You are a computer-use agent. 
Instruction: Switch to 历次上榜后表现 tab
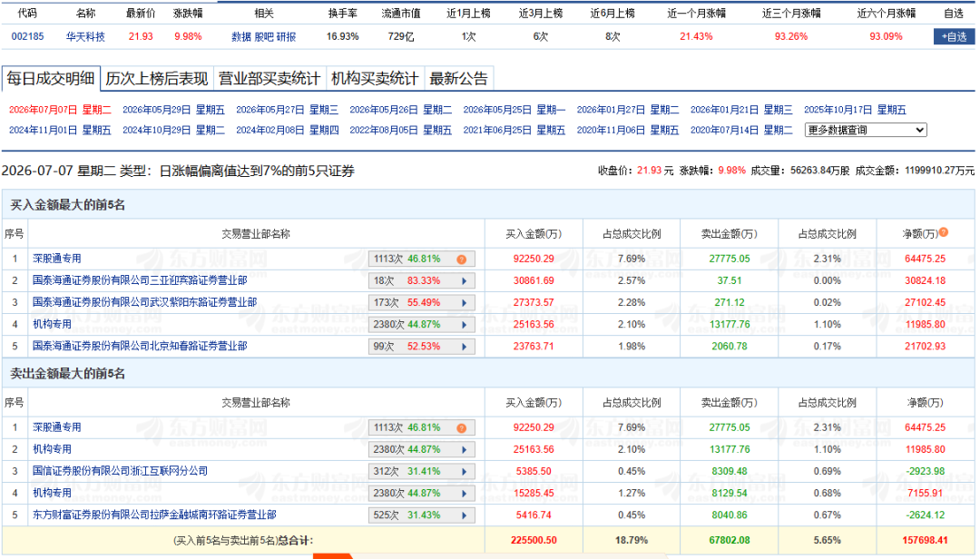click(157, 79)
